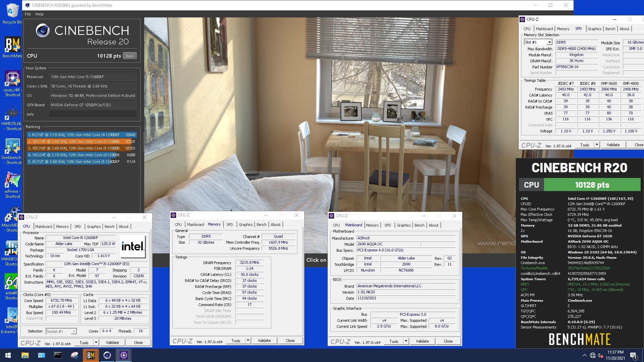This screenshot has width=644, height=362.
Task: Open the About tab in the CPU-Z CPU window
Action: point(123,227)
